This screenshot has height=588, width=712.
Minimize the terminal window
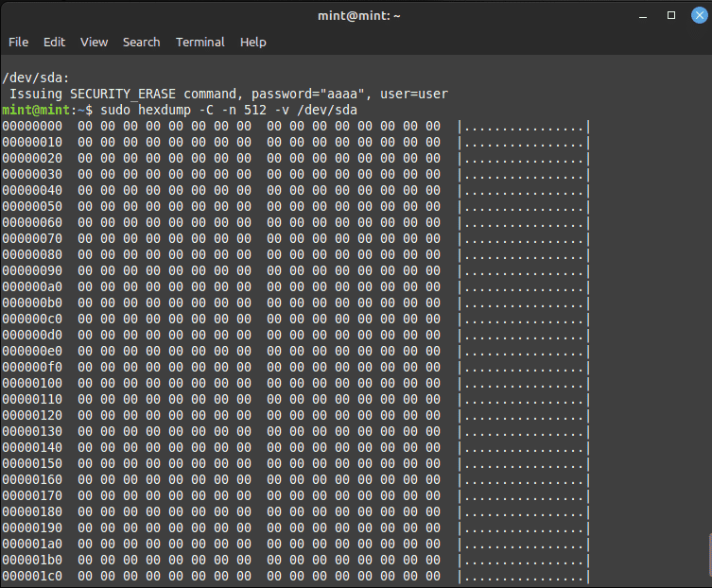(x=643, y=16)
